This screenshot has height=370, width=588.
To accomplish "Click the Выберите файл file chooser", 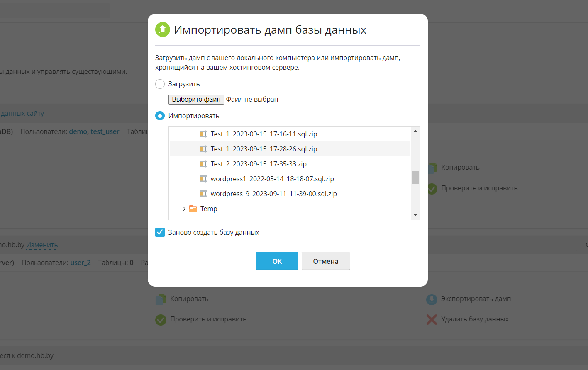I will [196, 100].
